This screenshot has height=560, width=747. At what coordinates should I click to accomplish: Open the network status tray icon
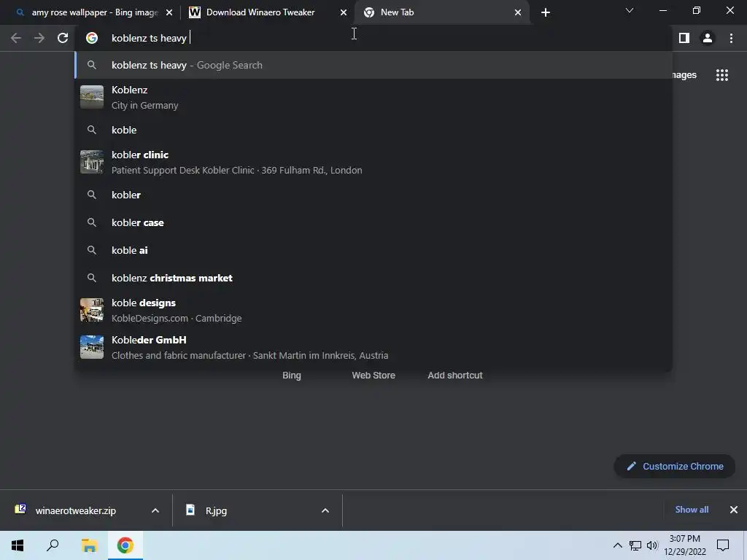[635, 545]
